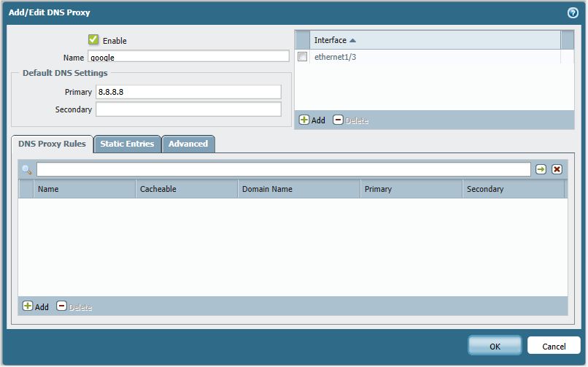Screen dimensions: 588x367
Task: Click the empty Secondary DNS field
Action: (x=188, y=109)
